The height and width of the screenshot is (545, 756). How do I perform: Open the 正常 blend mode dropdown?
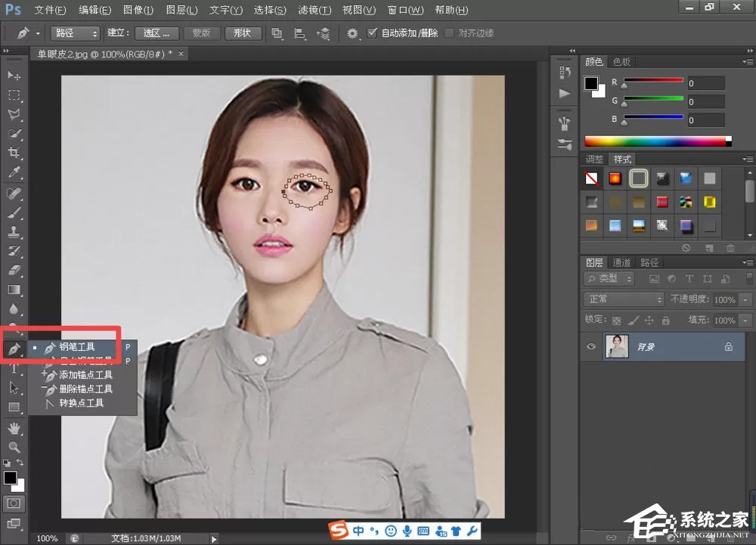tap(624, 299)
